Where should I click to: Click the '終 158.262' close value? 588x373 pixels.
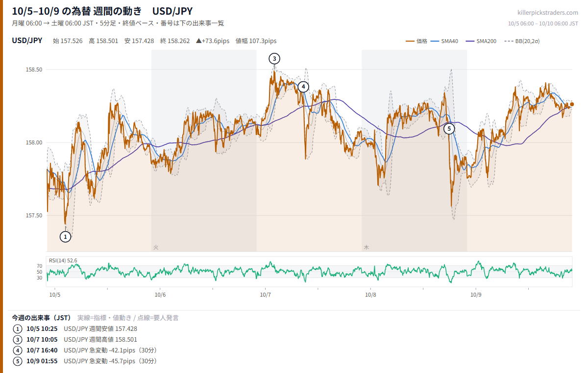[x=175, y=41]
